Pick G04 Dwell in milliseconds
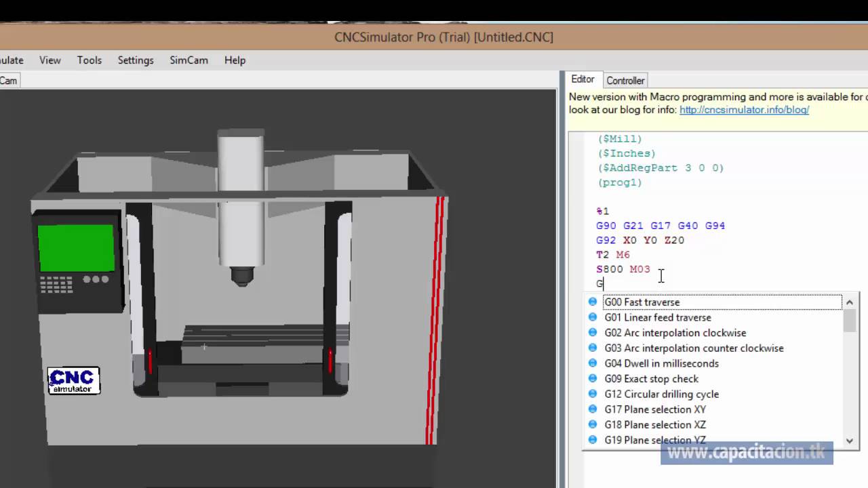Viewport: 868px width, 488px height. tap(661, 363)
